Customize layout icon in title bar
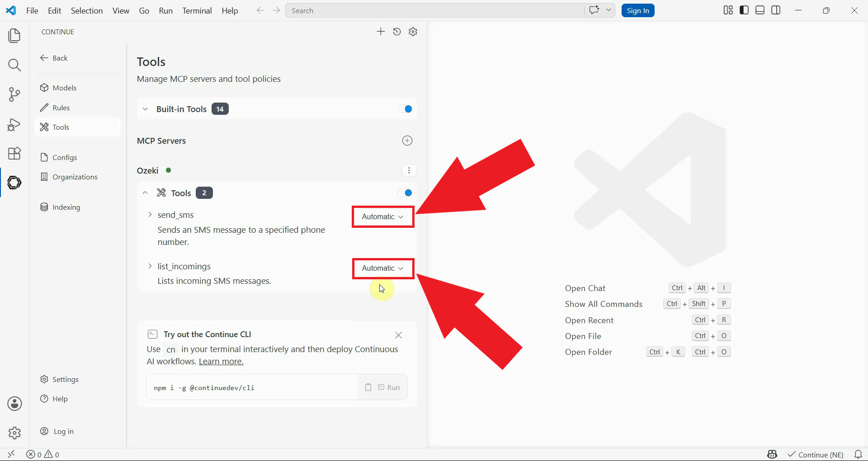This screenshot has height=461, width=868. coord(728,10)
